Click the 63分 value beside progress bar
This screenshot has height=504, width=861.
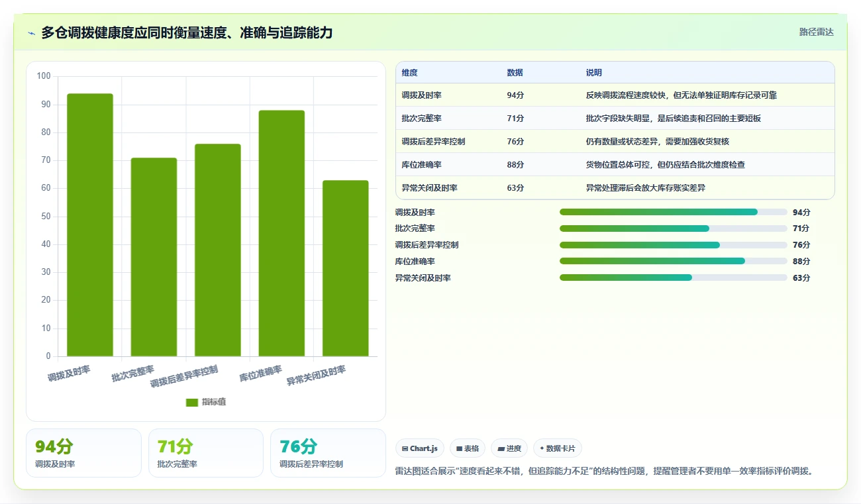(x=801, y=278)
